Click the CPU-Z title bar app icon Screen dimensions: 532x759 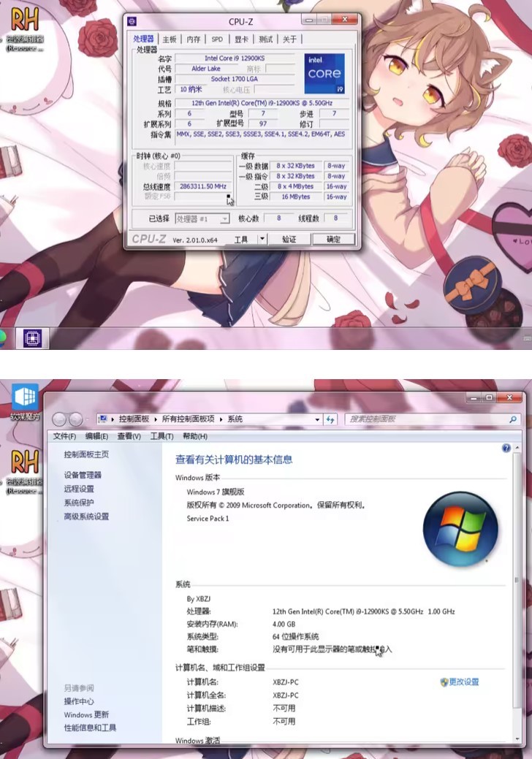pos(132,21)
